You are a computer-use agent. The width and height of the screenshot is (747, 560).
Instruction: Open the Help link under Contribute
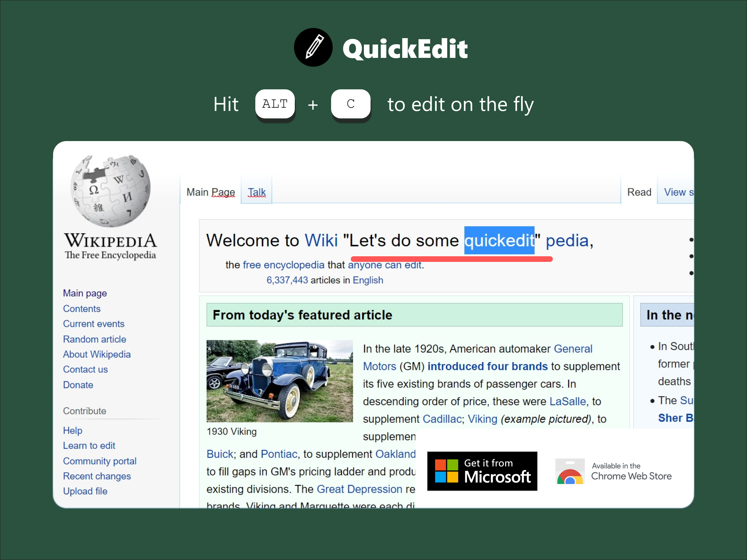(x=73, y=430)
